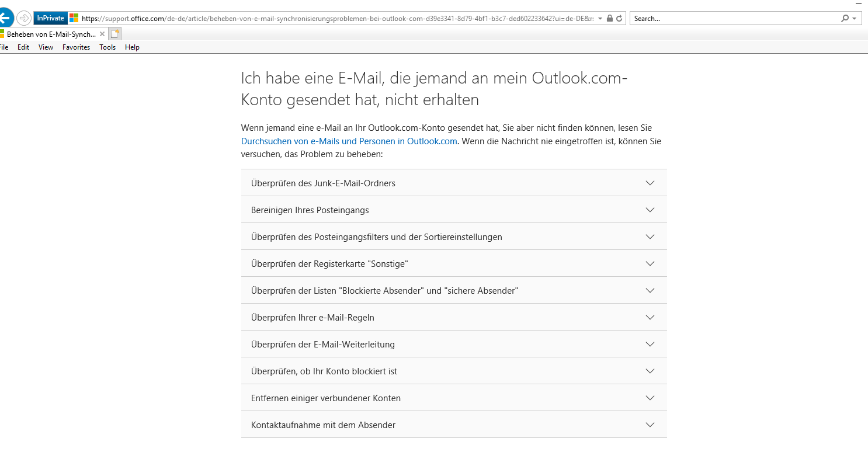Expand Blockierte Absender und sichere Absender section
Viewport: 868px width, 459px height.
click(x=454, y=290)
